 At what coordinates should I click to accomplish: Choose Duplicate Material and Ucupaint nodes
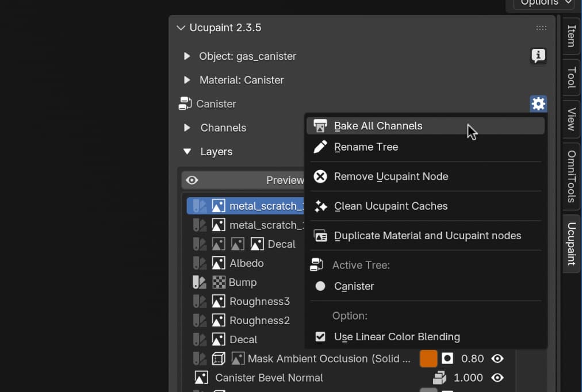(426, 236)
